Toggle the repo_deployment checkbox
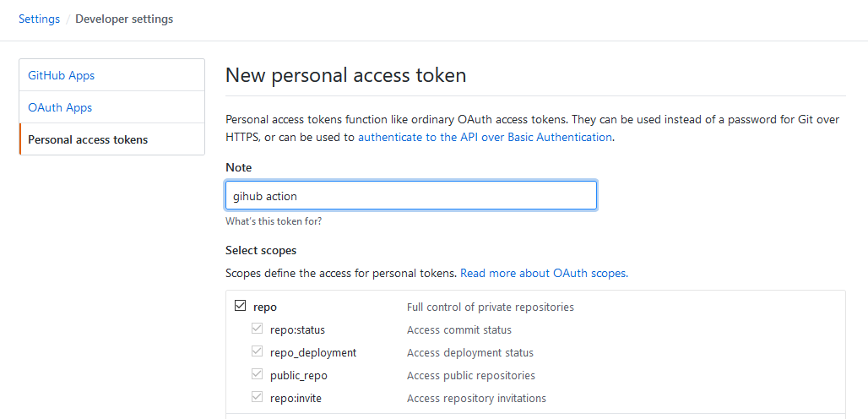Screen dimensions: 868x419 [257, 351]
